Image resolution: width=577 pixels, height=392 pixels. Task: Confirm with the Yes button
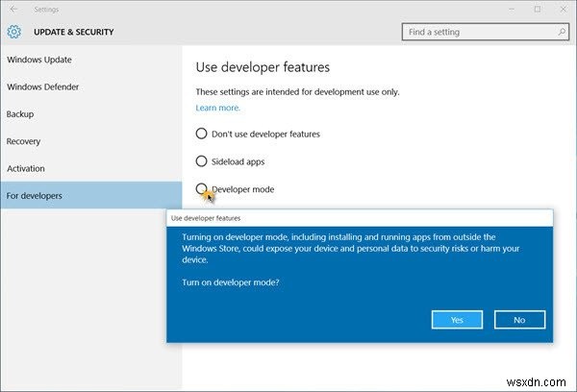(x=457, y=320)
